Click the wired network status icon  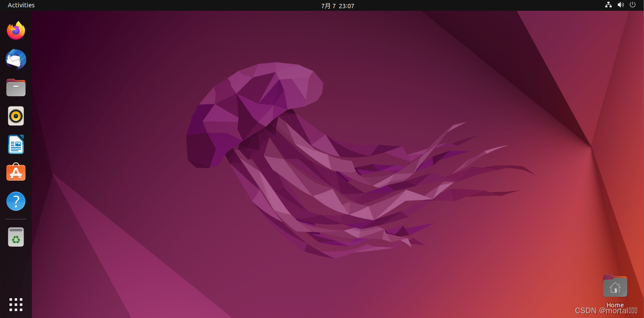608,5
